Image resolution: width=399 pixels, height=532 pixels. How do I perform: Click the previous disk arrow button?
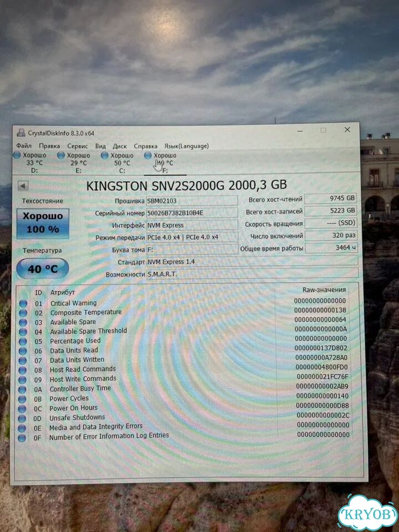tap(23, 186)
